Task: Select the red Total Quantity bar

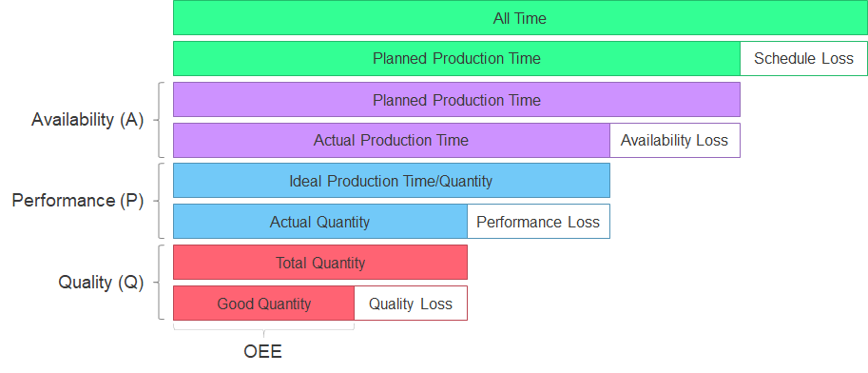Action: click(320, 263)
